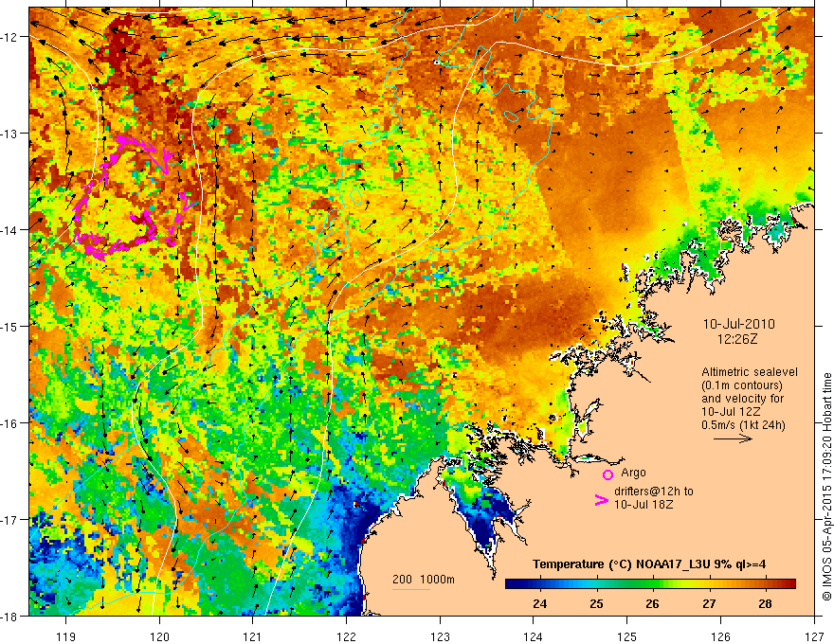Click the time label 12:26Z
The image size is (834, 644).
pos(736,339)
